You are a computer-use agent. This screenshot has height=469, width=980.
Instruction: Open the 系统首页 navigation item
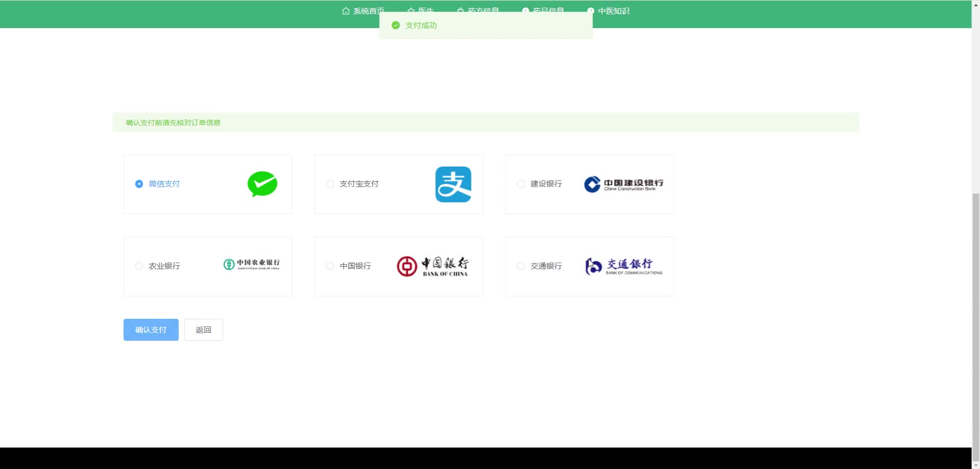pos(363,10)
